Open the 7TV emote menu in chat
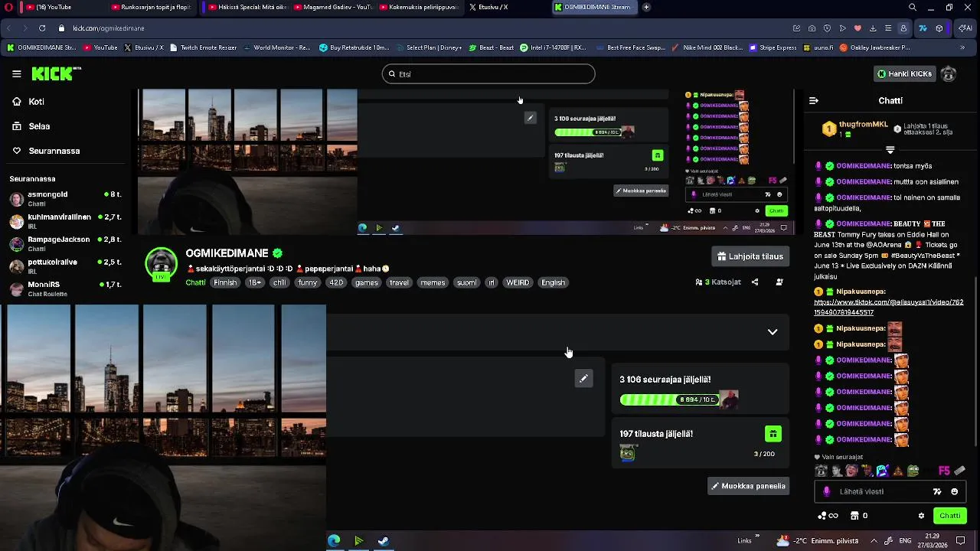 point(937,491)
